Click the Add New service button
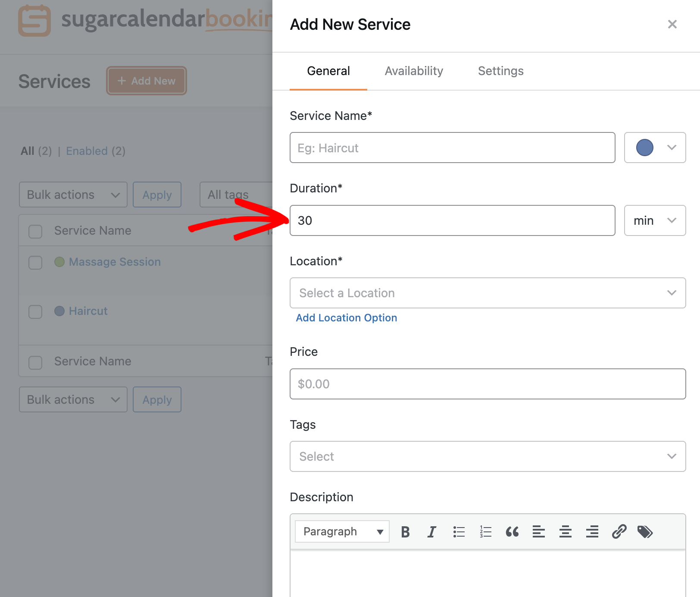Screen dimensions: 700x597 click(146, 81)
